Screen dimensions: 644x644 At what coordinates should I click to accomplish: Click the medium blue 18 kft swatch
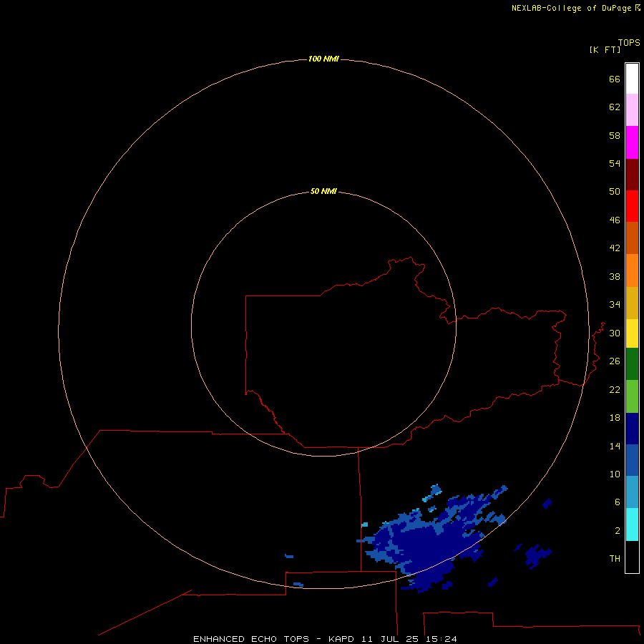tap(632, 460)
